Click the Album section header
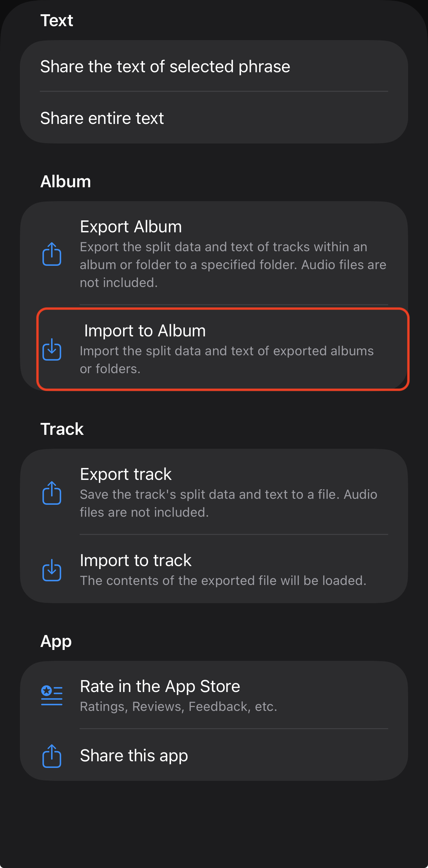The image size is (428, 868). coord(66,182)
